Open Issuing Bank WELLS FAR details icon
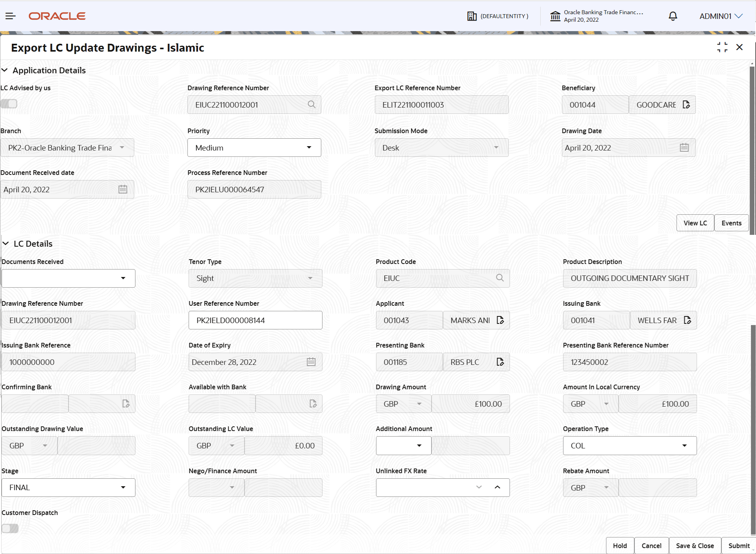756x554 pixels. click(x=687, y=320)
